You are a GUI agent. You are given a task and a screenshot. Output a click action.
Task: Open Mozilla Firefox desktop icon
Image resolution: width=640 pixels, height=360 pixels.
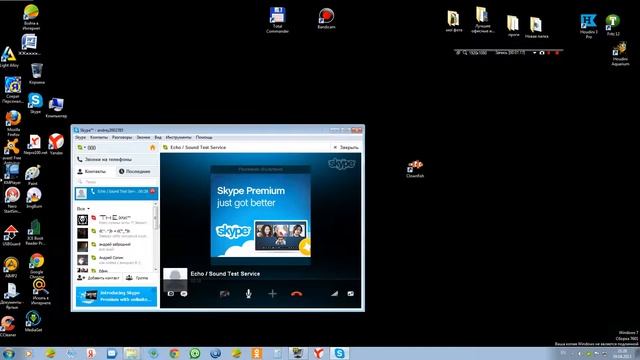click(13, 122)
